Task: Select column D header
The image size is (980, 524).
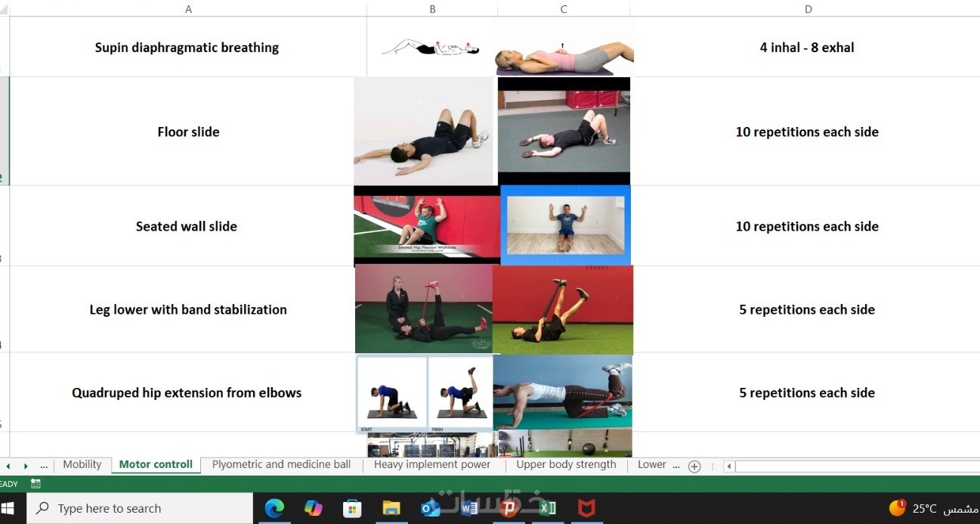Action: pyautogui.click(x=808, y=8)
